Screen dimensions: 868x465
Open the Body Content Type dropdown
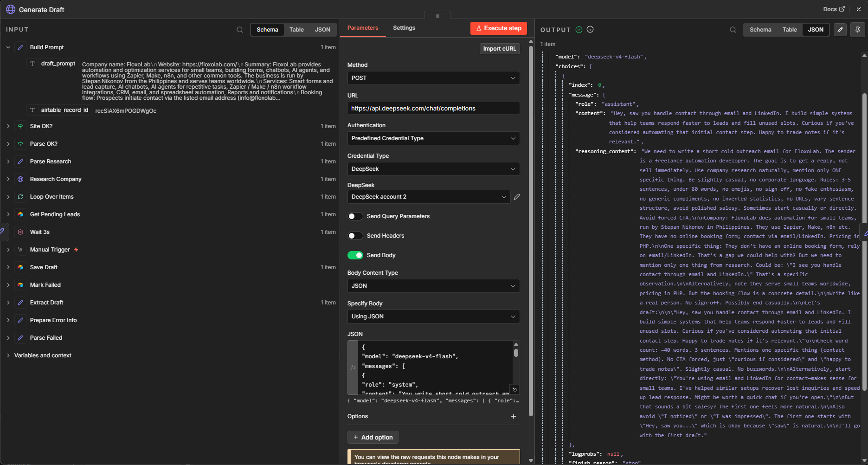point(433,286)
